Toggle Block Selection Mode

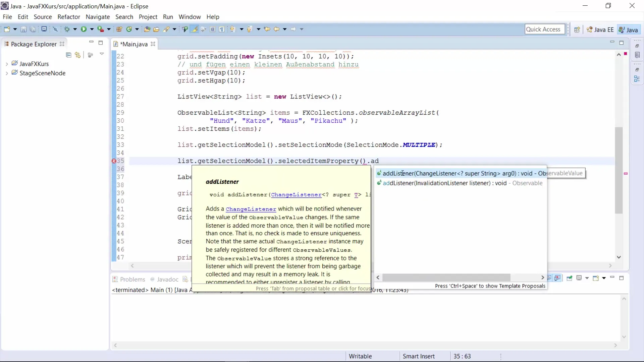point(213,29)
